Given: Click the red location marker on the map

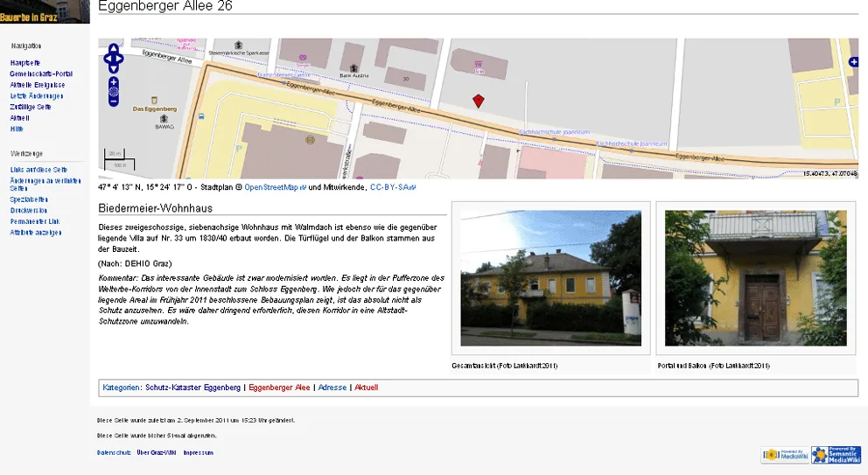Looking at the screenshot, I should point(479,101).
